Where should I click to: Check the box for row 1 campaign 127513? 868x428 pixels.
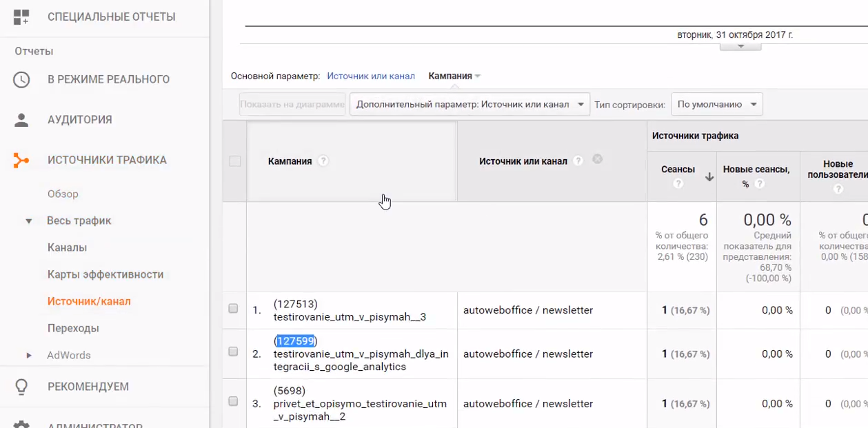tap(233, 309)
